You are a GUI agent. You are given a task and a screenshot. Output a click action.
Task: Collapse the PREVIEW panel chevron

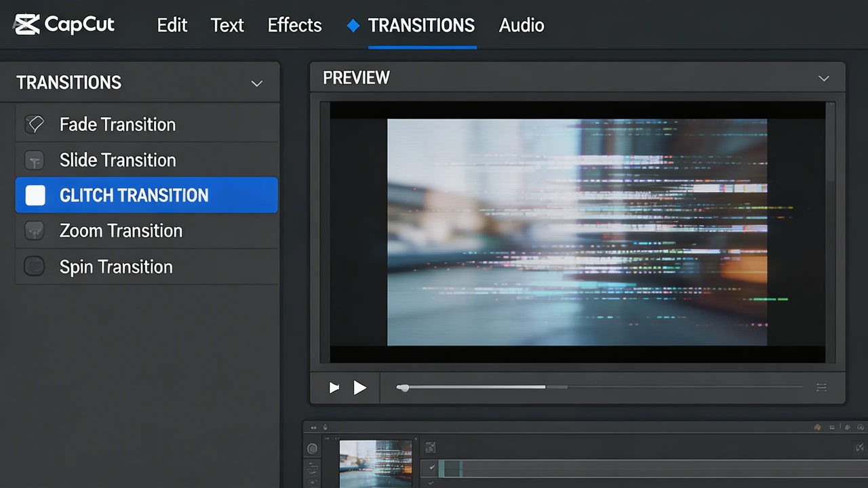click(x=823, y=78)
